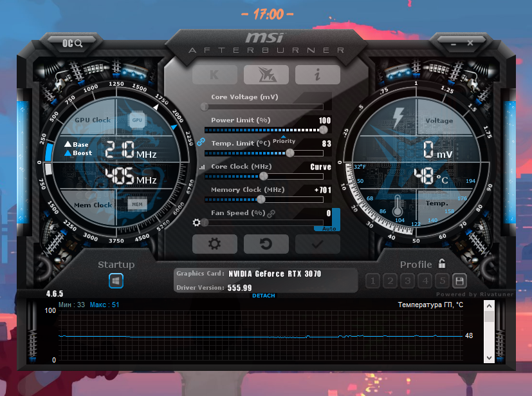The height and width of the screenshot is (396, 532).
Task: Toggle the profile lock icon
Action: click(442, 263)
